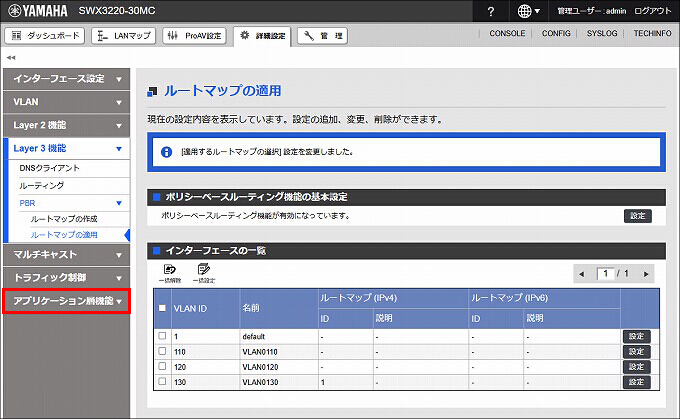
Task: Click 設定 button for policy-based routing basic settings
Action: pyautogui.click(x=638, y=216)
